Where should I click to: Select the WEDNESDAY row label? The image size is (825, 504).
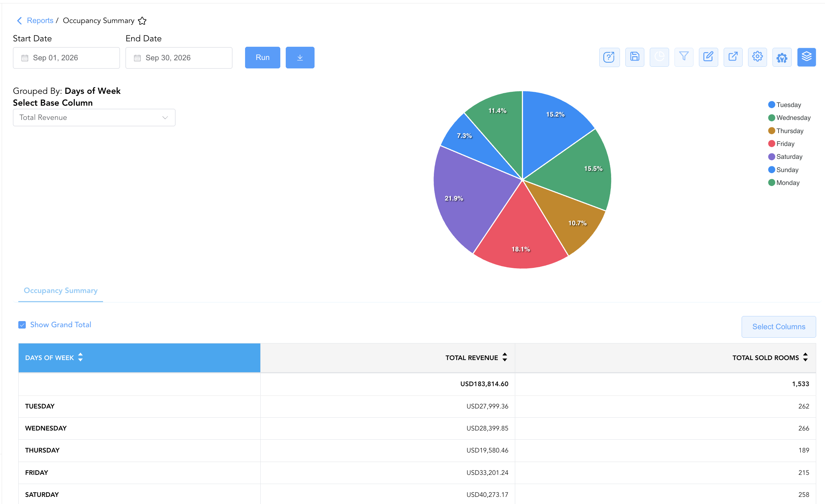(46, 428)
